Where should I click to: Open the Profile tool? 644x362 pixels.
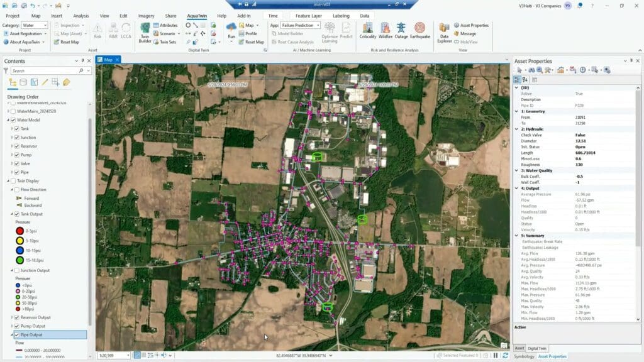point(248,34)
